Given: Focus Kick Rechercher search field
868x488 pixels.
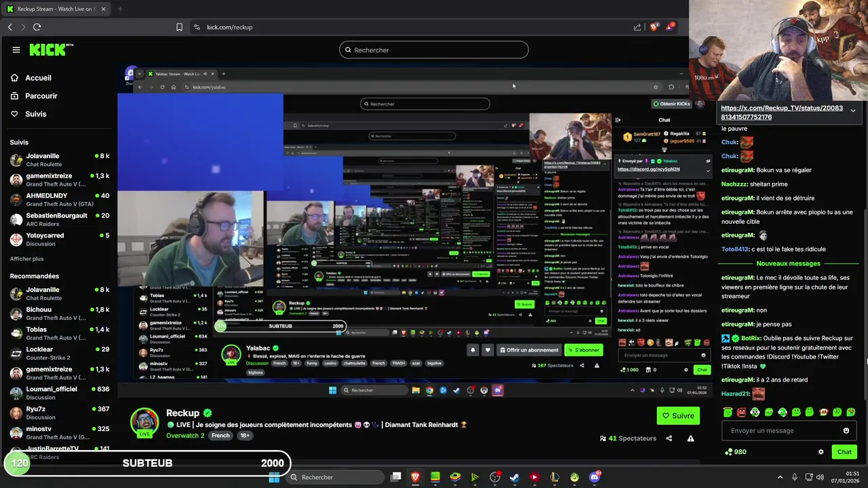Looking at the screenshot, I should coord(434,49).
